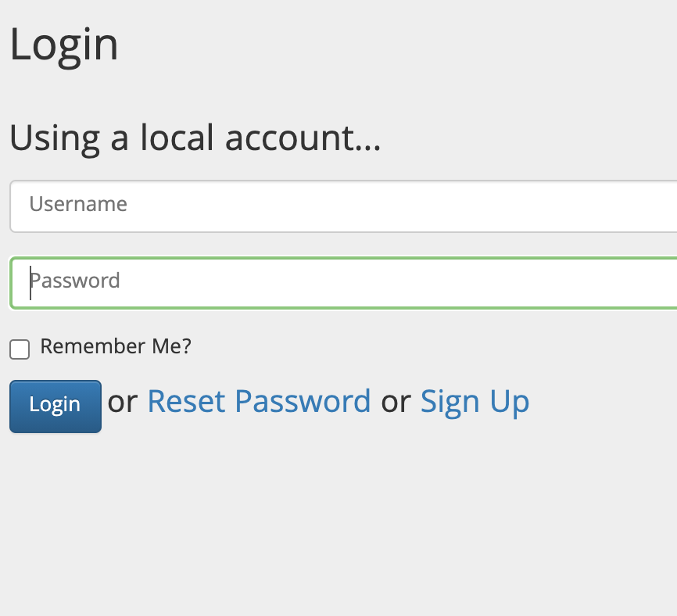Enable the Remember Me checkbox
677x616 pixels.
coord(20,349)
